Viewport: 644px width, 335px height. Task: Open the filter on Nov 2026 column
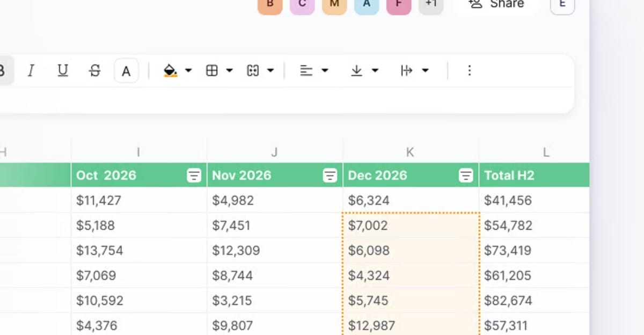click(330, 176)
